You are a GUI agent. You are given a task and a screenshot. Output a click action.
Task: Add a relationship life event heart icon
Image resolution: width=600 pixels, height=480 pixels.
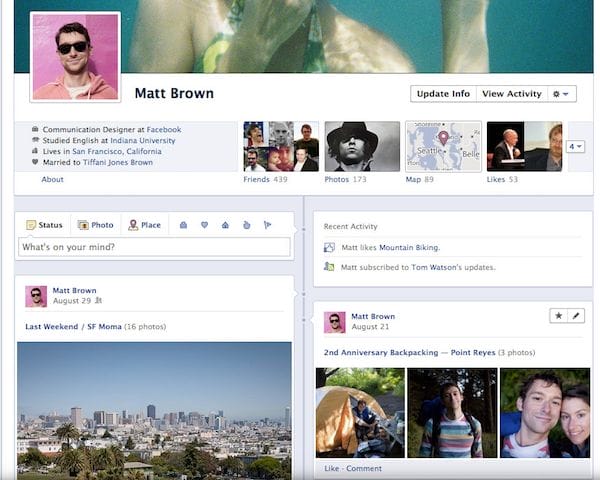[x=204, y=225]
